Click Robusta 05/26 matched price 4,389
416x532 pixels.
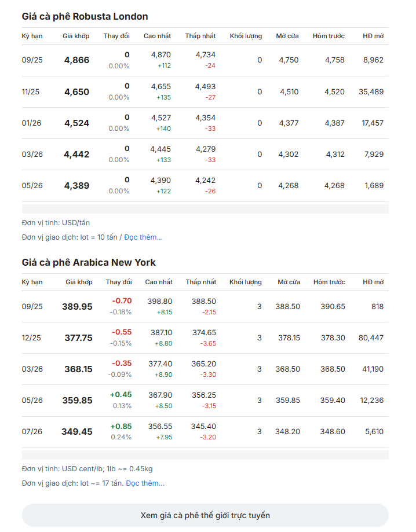(76, 186)
